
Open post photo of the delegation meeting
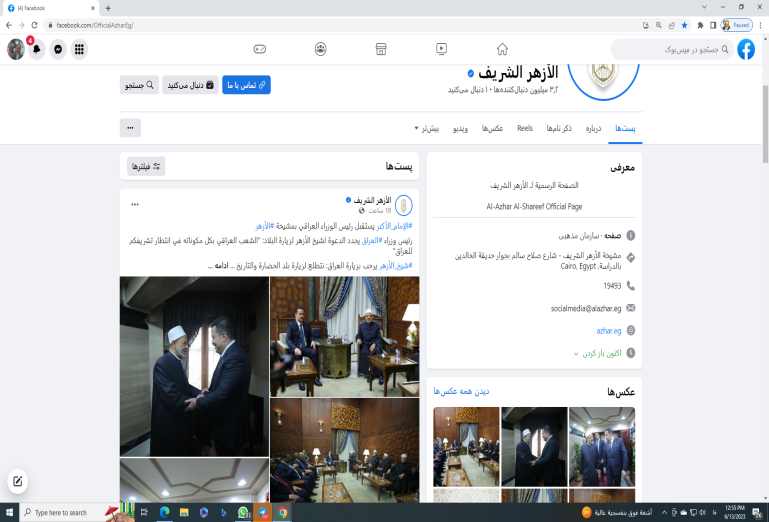[345, 450]
